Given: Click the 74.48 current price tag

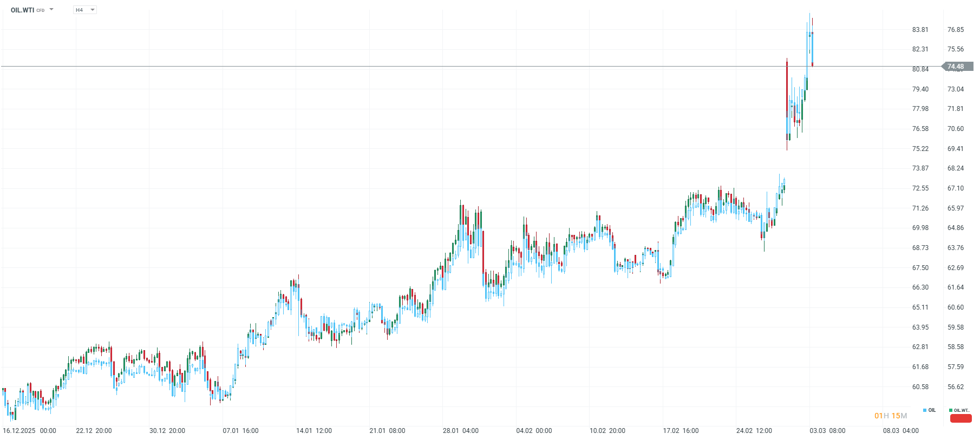Looking at the screenshot, I should click(x=956, y=65).
